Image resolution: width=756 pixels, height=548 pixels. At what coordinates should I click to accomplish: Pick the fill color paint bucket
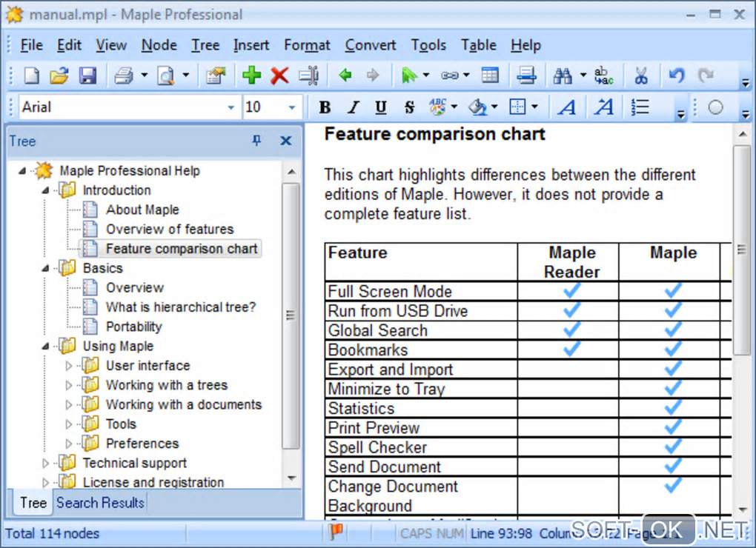click(x=477, y=107)
